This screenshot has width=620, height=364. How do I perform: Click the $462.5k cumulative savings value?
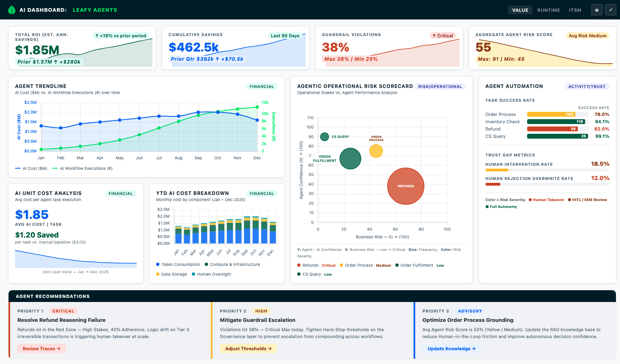point(194,47)
